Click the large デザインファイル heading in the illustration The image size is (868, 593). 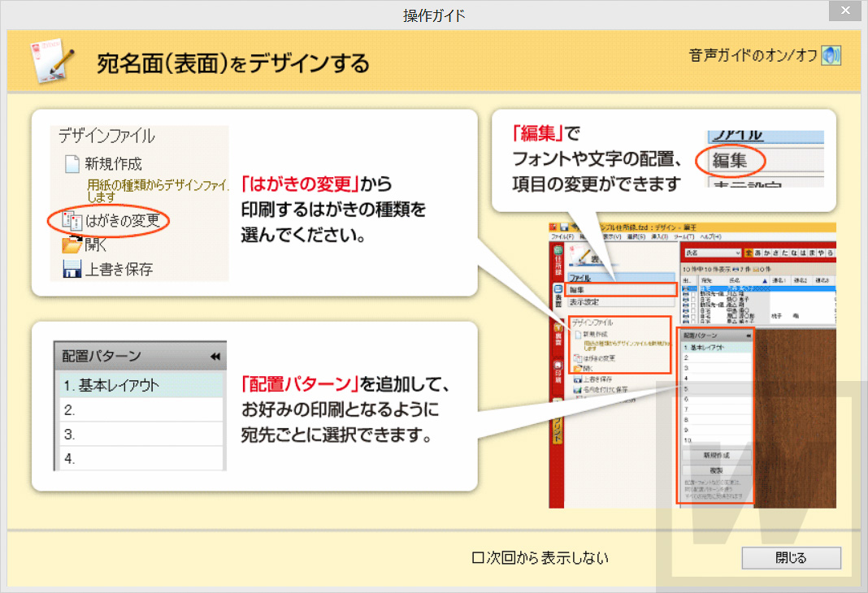click(x=106, y=136)
